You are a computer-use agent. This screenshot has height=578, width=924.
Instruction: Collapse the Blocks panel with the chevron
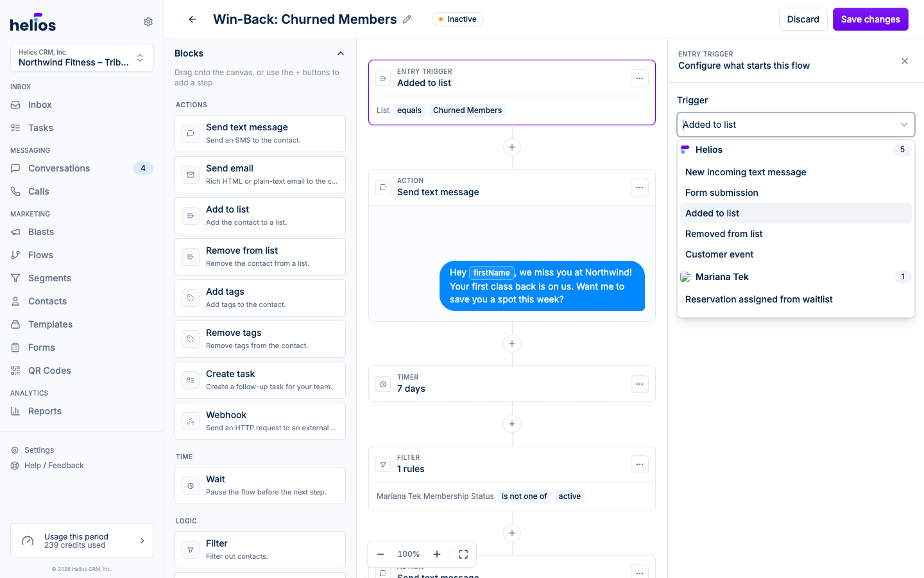click(x=341, y=53)
